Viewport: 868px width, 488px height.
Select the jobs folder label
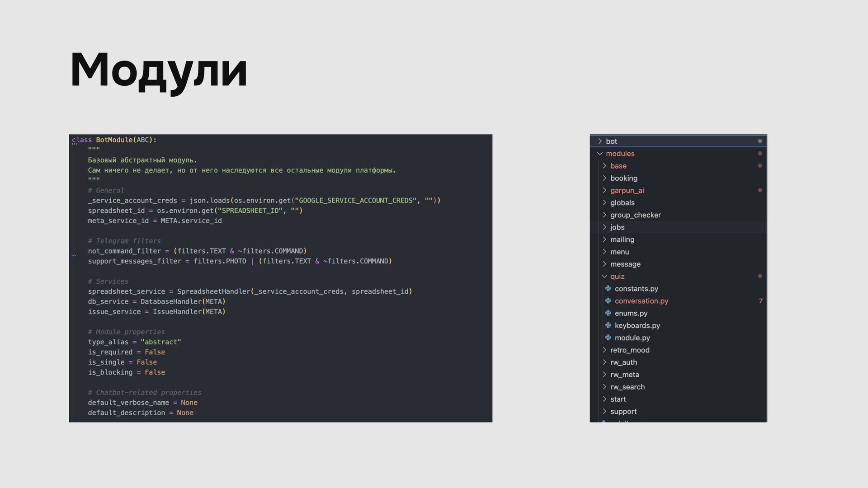point(617,227)
